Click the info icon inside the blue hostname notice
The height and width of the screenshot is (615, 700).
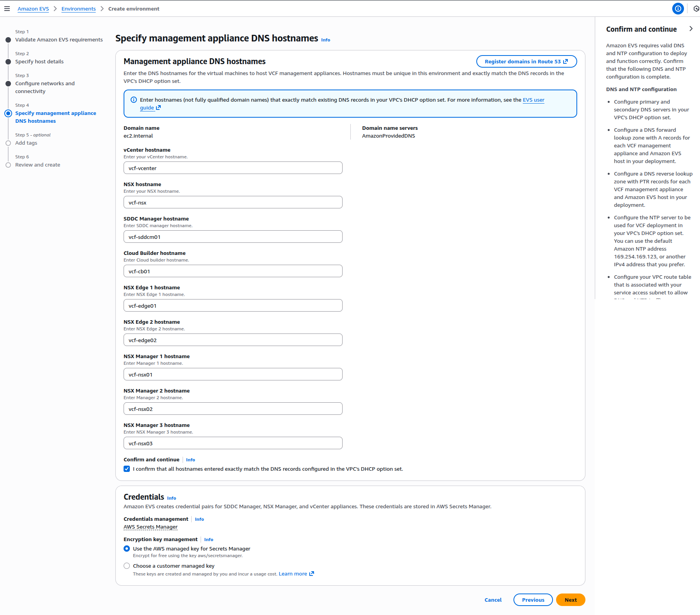pos(133,99)
